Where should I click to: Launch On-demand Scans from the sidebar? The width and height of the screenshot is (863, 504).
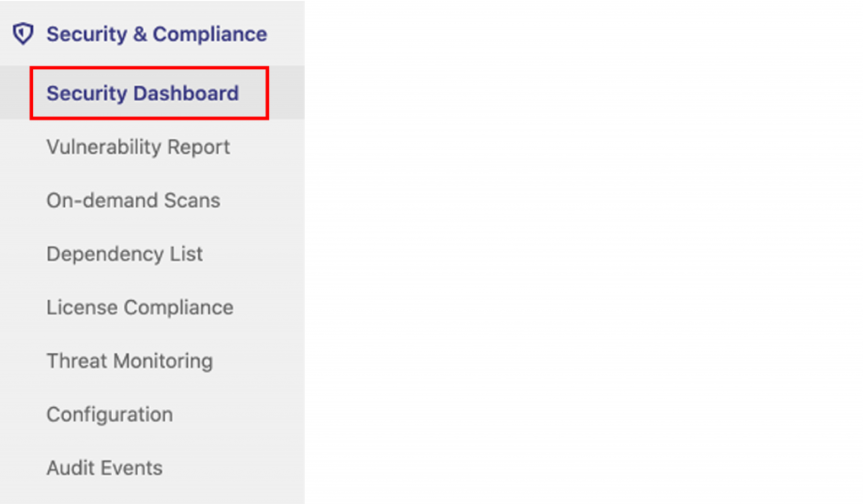[x=133, y=201]
